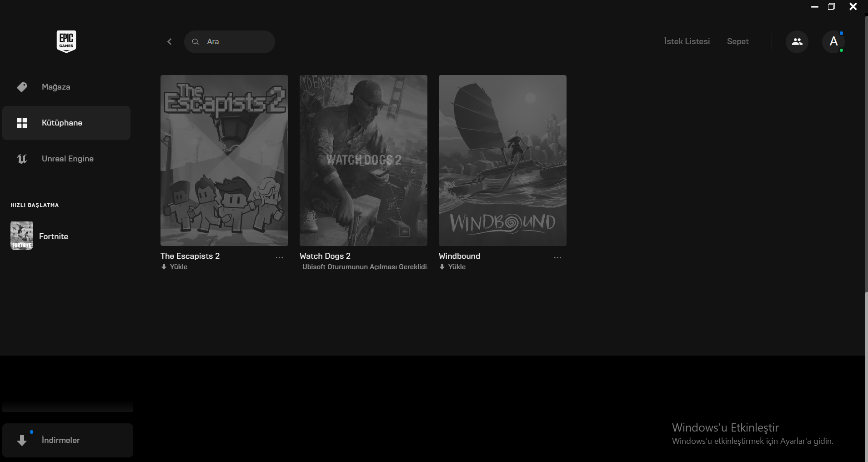This screenshot has width=868, height=462.
Task: Click the vertical scrollbar
Action: (x=866, y=377)
